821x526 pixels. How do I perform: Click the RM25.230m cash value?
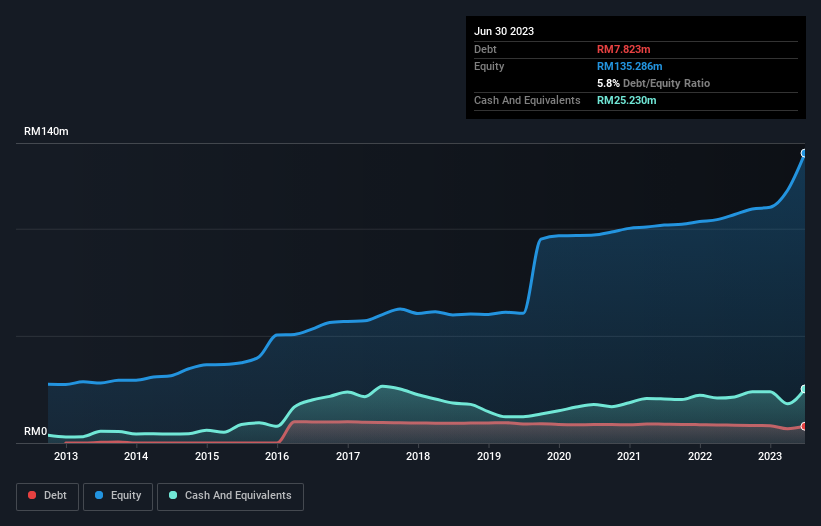coord(626,100)
